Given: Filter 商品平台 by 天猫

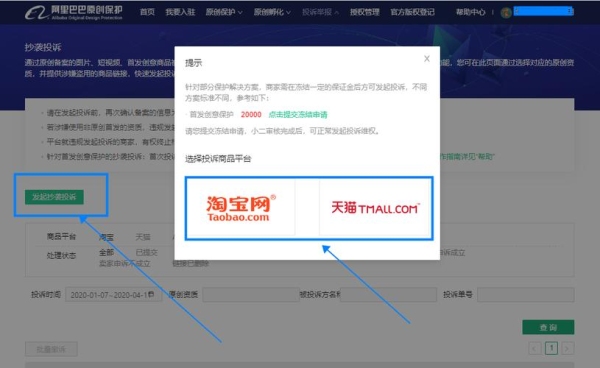Looking at the screenshot, I should (x=143, y=237).
